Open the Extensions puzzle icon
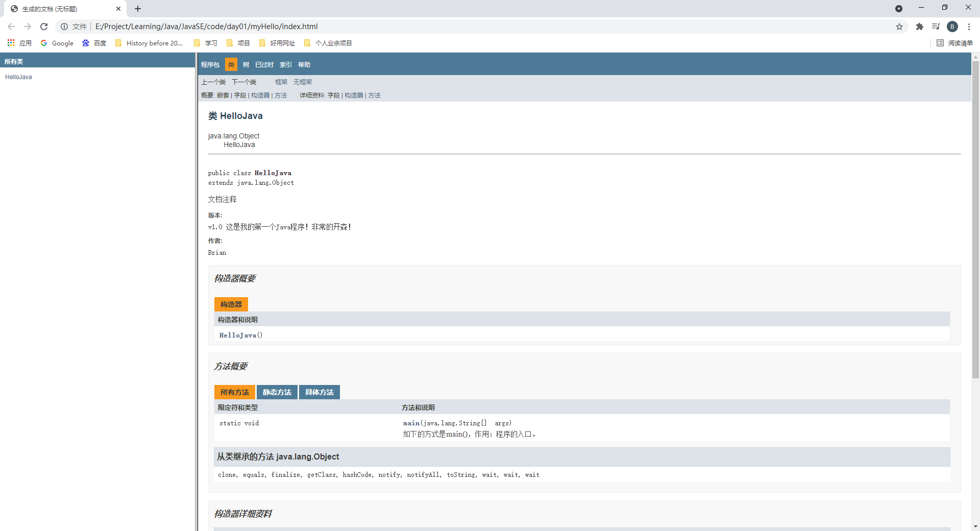The image size is (980, 531). click(x=920, y=27)
